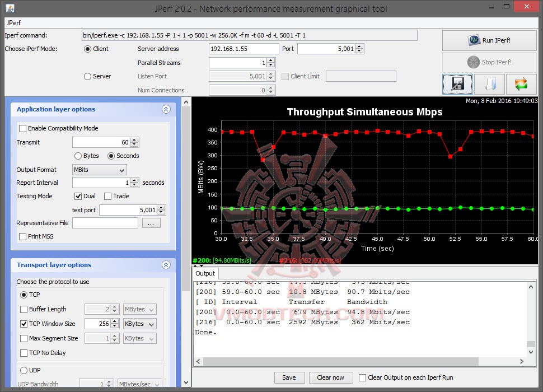Increase the Parallel Streams spinner value
543x392 pixels.
click(x=271, y=60)
